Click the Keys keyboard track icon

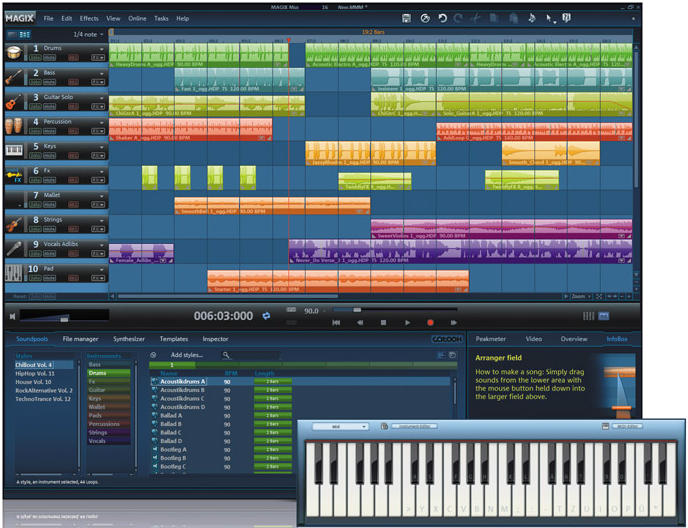tap(14, 151)
